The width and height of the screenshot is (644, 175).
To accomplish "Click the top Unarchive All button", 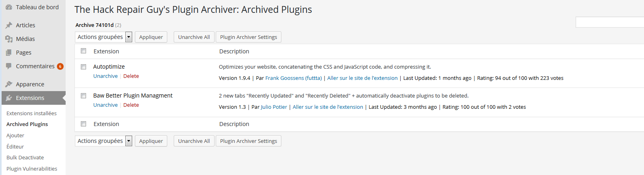I will (194, 37).
